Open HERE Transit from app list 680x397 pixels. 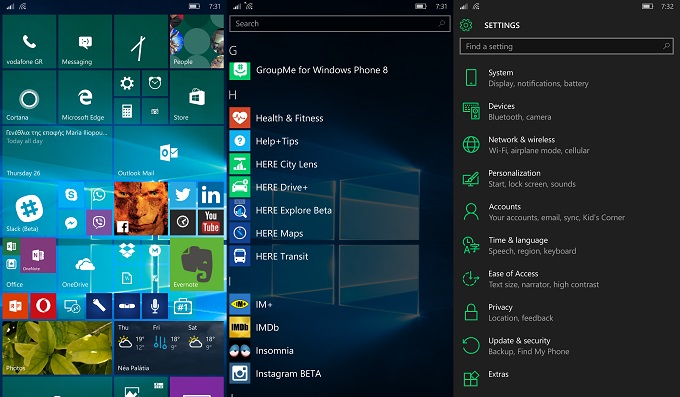[x=269, y=256]
